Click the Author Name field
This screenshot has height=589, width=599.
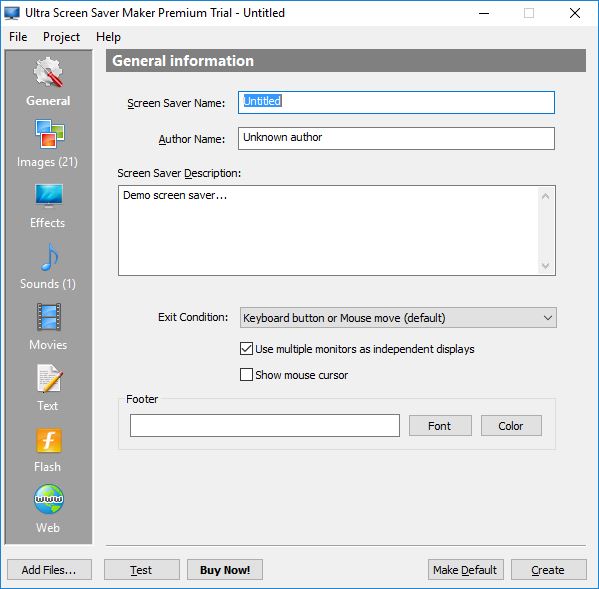click(396, 138)
